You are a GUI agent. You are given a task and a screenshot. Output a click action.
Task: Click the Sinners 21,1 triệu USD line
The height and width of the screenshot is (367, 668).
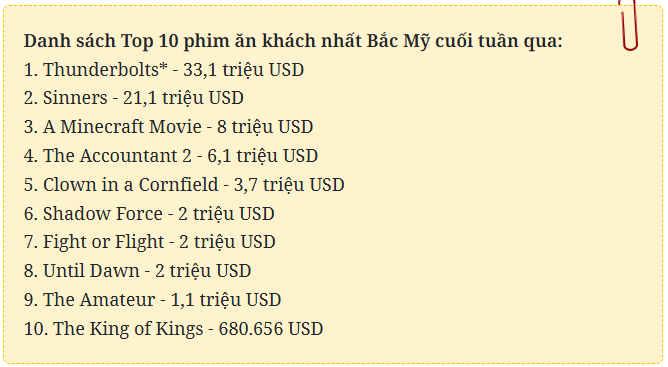point(133,98)
